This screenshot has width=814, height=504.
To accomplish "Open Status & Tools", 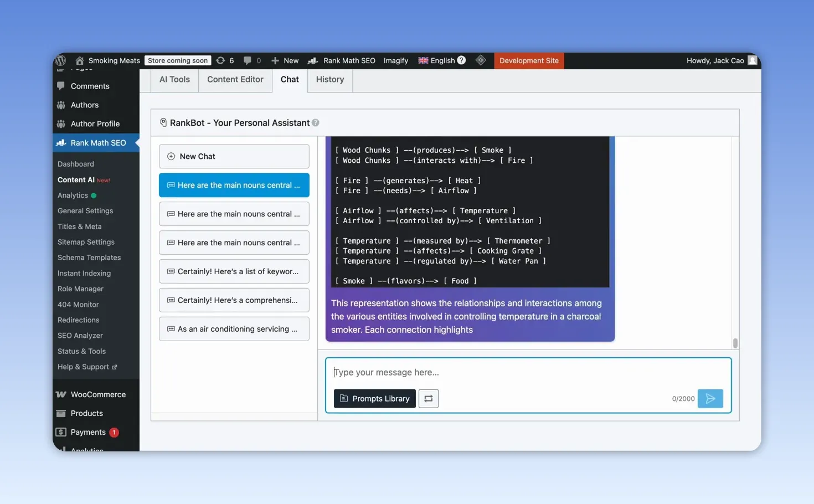I will pyautogui.click(x=81, y=351).
